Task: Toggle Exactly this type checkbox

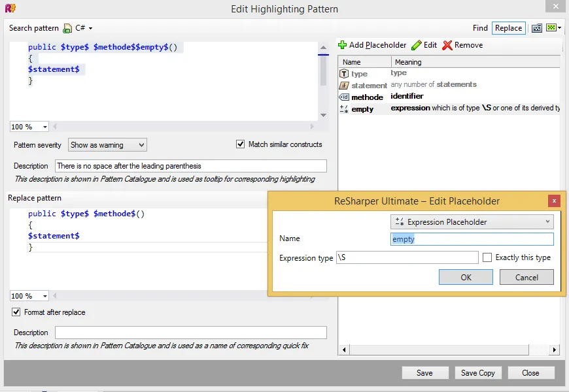Action: pos(487,257)
